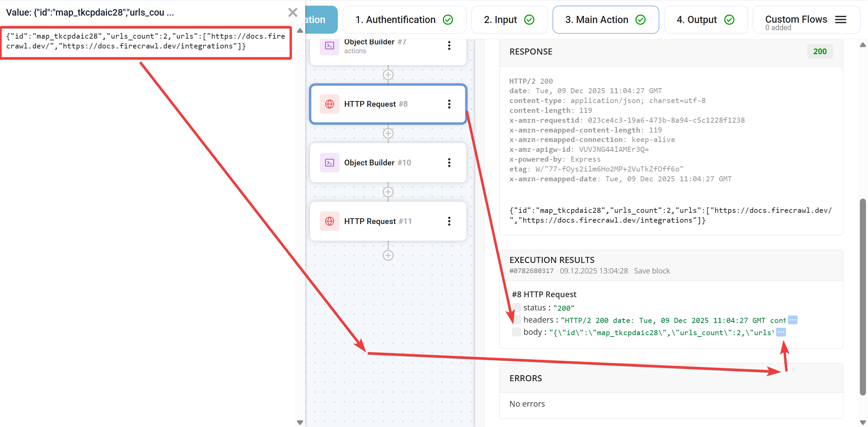Switch to the 2. Input tab

pyautogui.click(x=509, y=20)
